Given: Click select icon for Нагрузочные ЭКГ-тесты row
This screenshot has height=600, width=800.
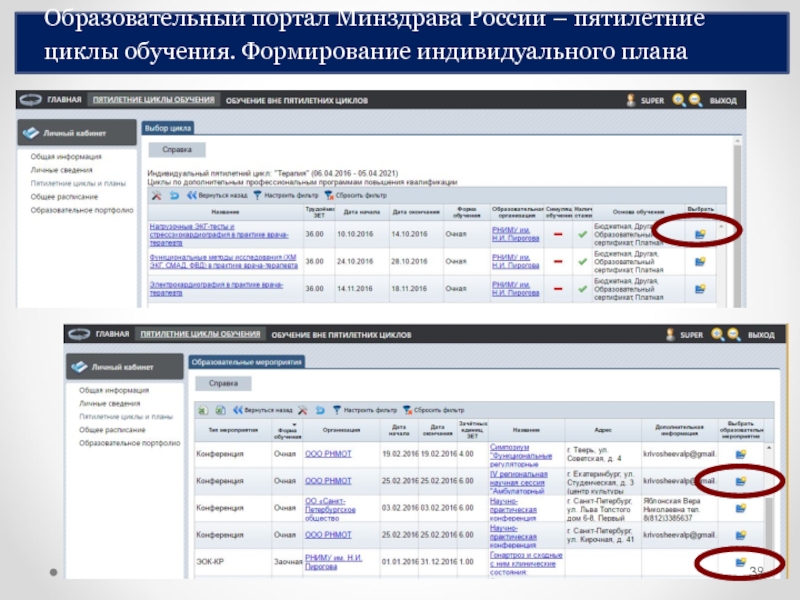Looking at the screenshot, I should point(701,234).
